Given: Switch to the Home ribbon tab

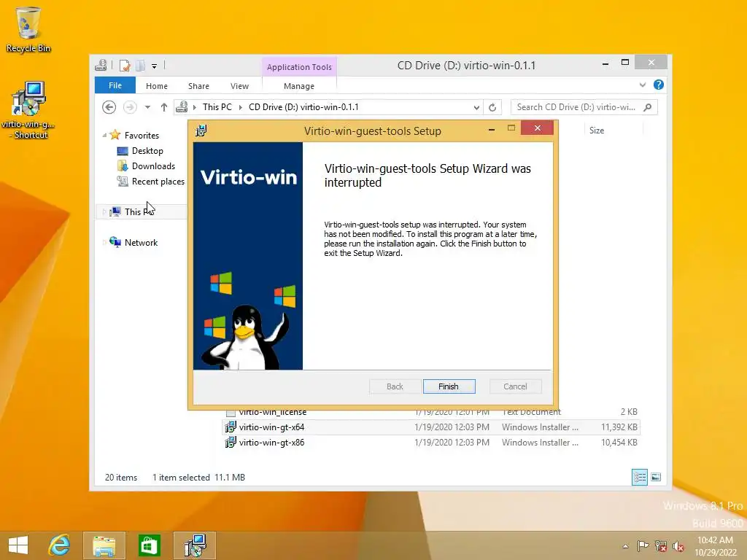Looking at the screenshot, I should point(157,86).
